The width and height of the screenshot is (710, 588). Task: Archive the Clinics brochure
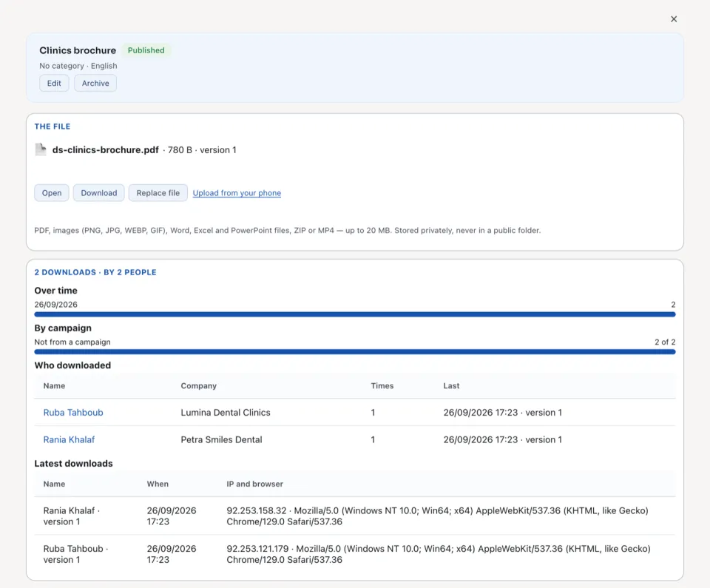(x=95, y=84)
